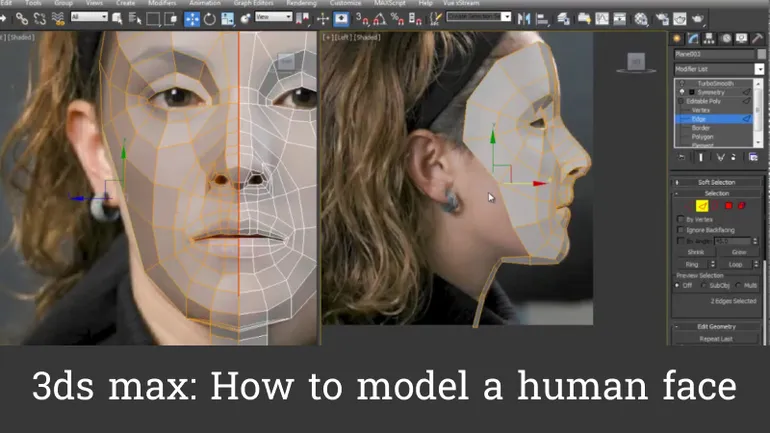Click the Align tool icon
770x433 pixels.
tap(542, 19)
